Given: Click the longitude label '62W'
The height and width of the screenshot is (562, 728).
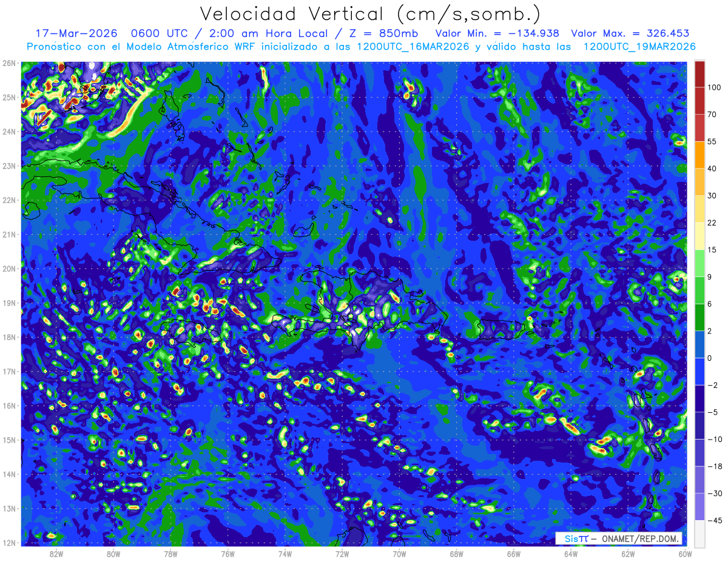Looking at the screenshot, I should coord(628,554).
